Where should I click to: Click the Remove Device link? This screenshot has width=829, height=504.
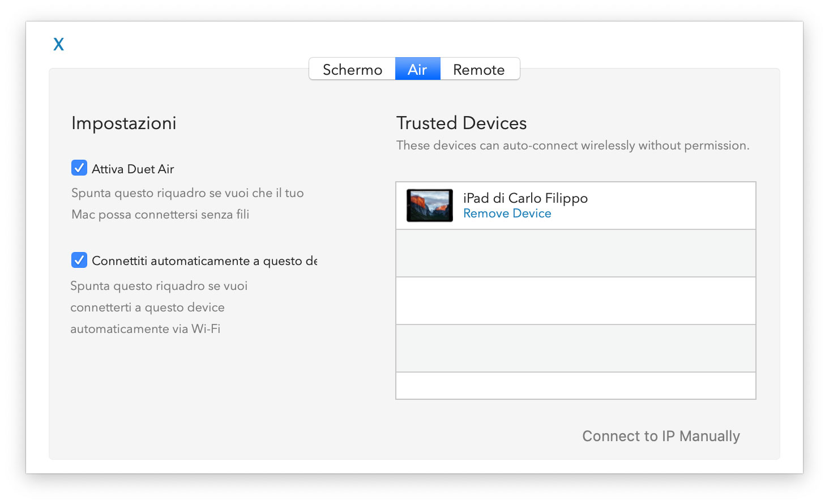[x=507, y=213]
